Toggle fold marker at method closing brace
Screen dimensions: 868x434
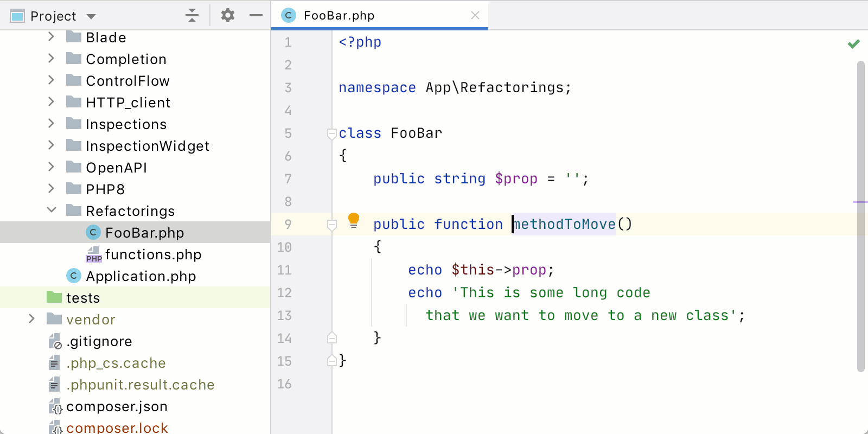coord(332,338)
